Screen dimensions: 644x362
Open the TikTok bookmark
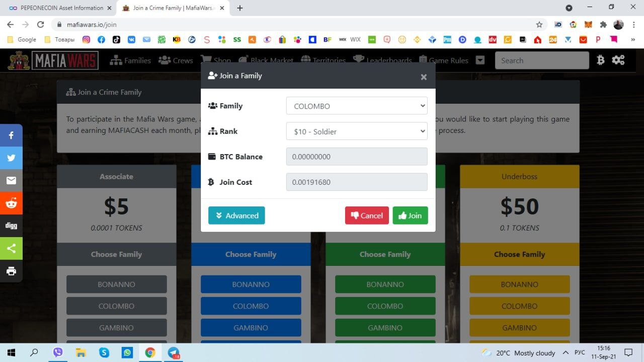click(x=116, y=39)
